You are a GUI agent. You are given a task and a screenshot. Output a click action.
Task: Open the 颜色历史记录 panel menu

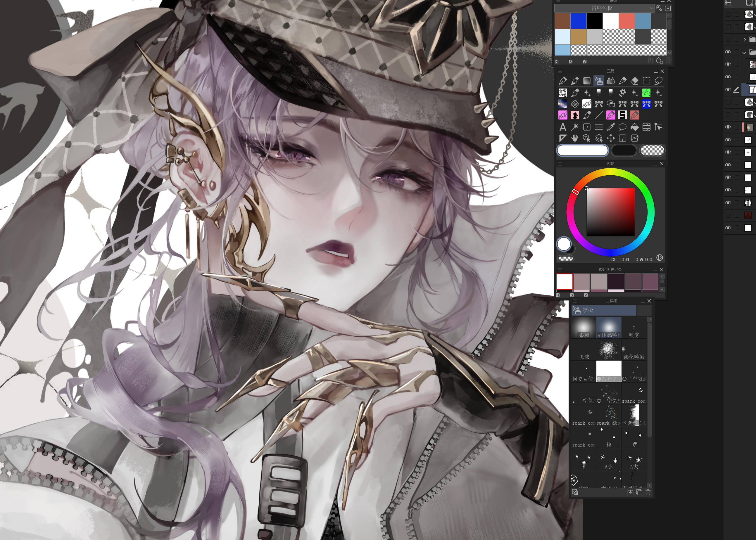[560, 270]
